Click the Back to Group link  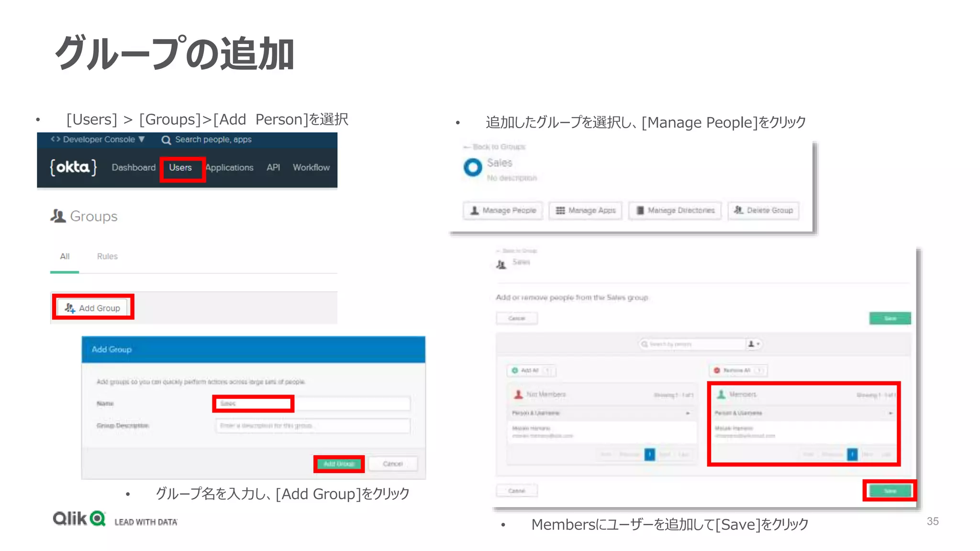[516, 251]
